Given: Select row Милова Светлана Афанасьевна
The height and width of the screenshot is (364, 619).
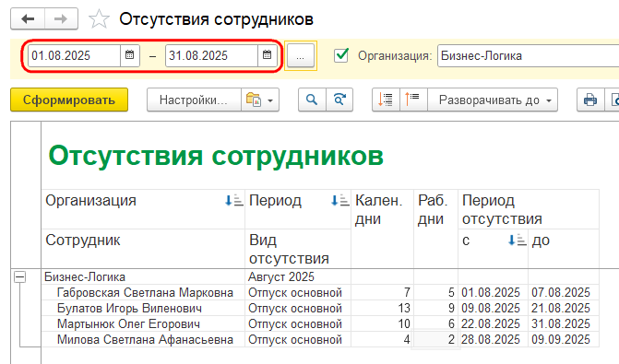Looking at the screenshot, I should (143, 339).
